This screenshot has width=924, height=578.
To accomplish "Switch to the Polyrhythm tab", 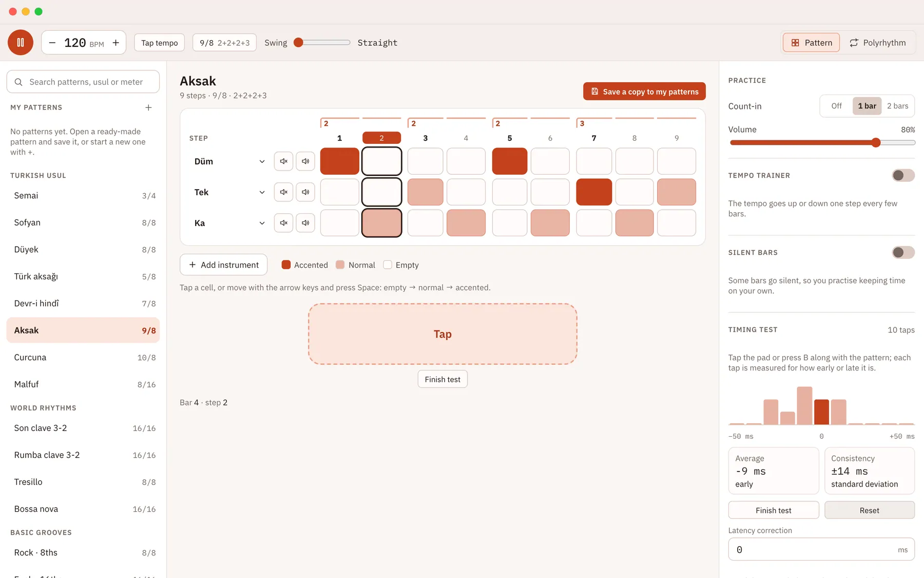I will (878, 43).
